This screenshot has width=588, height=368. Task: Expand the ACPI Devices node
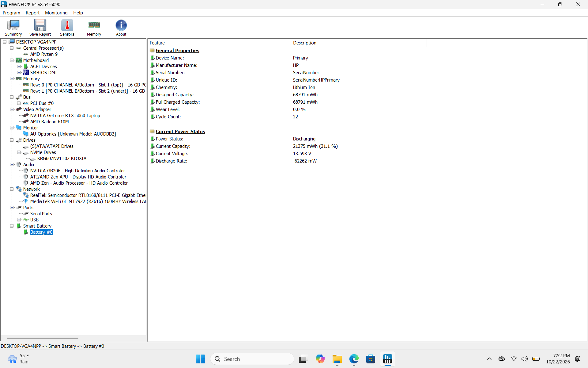[19, 67]
